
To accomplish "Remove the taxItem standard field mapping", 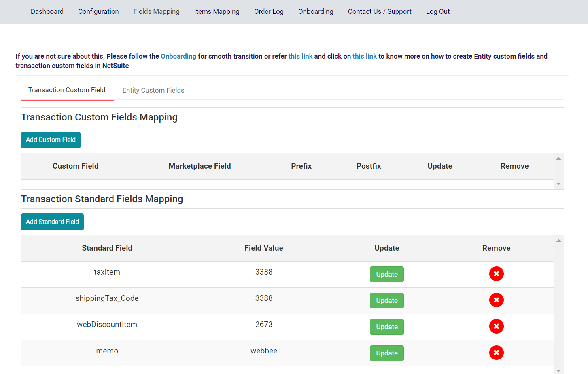I will 497,274.
